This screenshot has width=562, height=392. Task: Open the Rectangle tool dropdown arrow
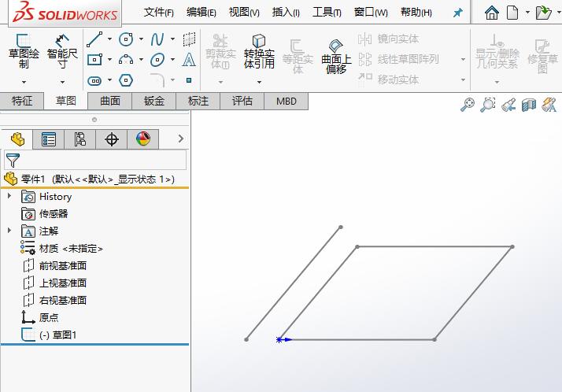109,60
